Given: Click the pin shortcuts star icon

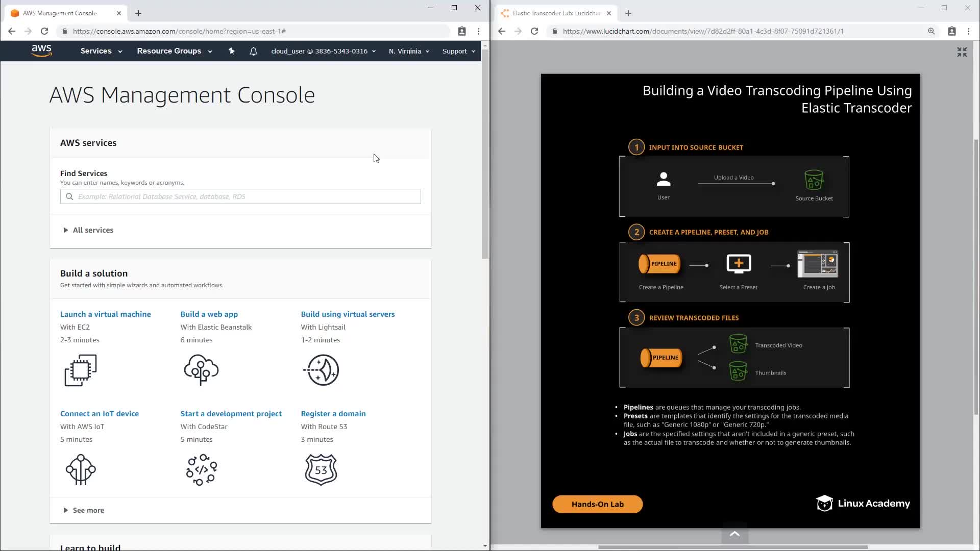Looking at the screenshot, I should [x=231, y=51].
